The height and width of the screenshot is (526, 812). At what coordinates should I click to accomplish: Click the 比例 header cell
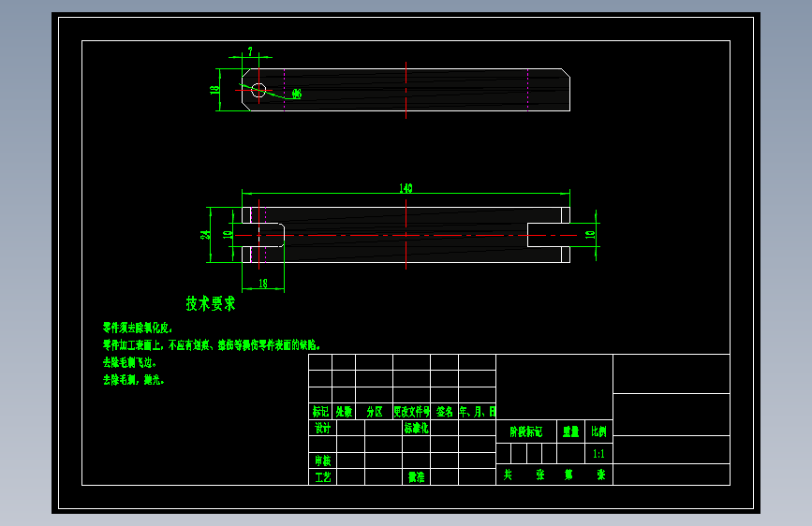[x=598, y=431]
